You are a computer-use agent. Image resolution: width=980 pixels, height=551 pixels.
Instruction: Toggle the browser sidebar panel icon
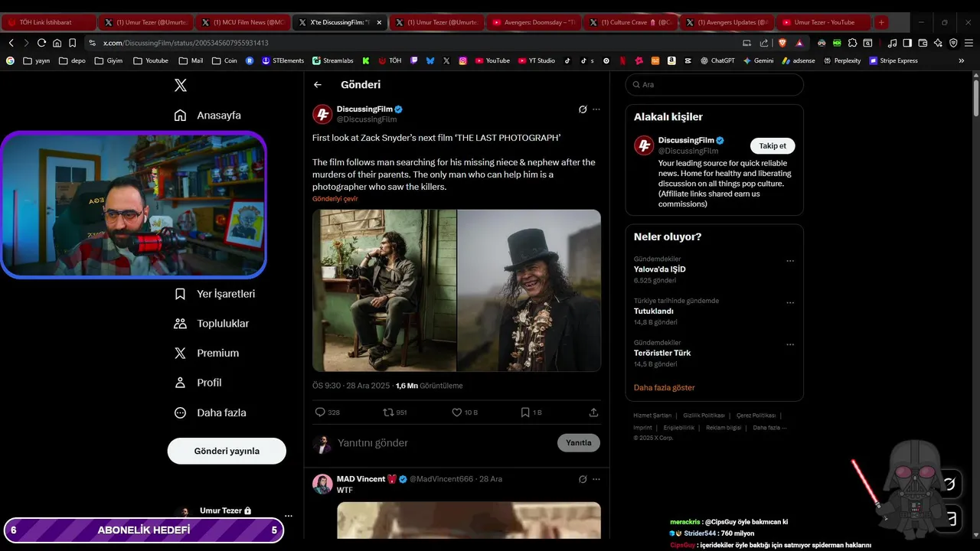point(907,43)
